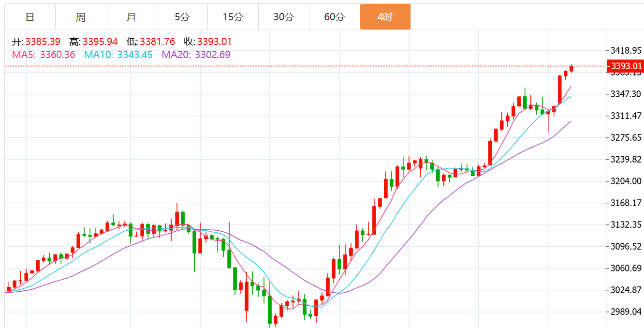644x328 pixels.
Task: Click the 3132.35 price axis label
Action: [x=626, y=224]
